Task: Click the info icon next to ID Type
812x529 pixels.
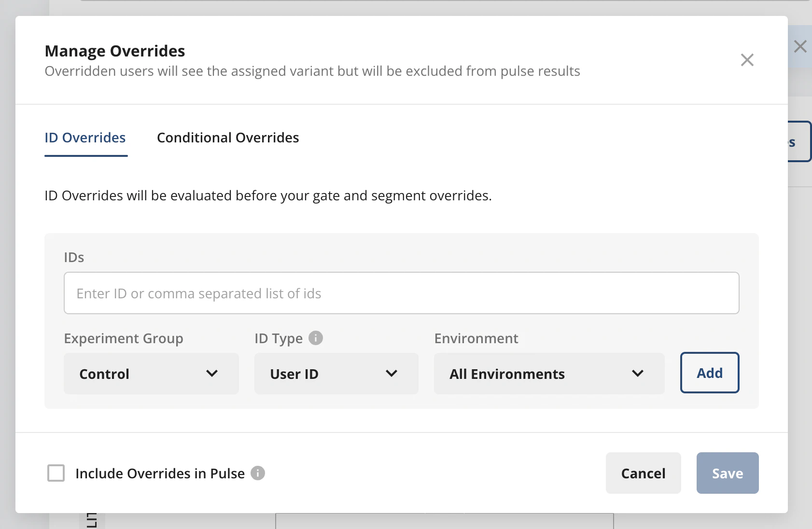Action: (x=316, y=338)
